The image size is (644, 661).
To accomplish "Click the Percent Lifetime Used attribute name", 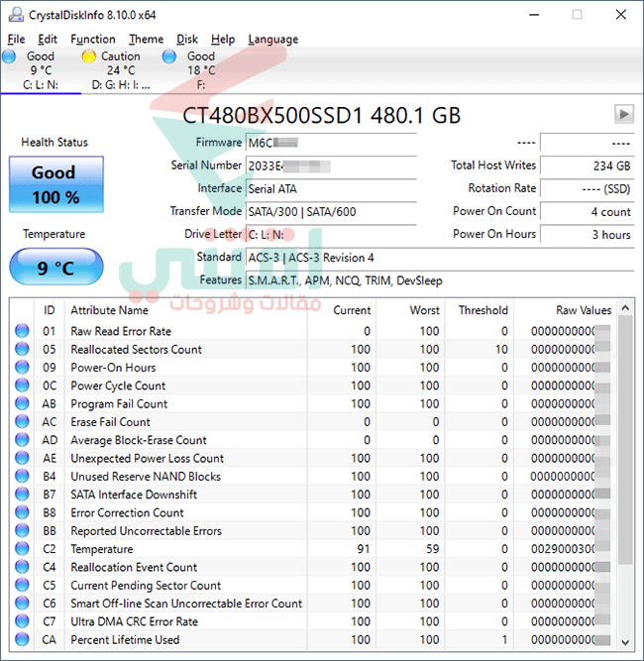I will pos(125,639).
